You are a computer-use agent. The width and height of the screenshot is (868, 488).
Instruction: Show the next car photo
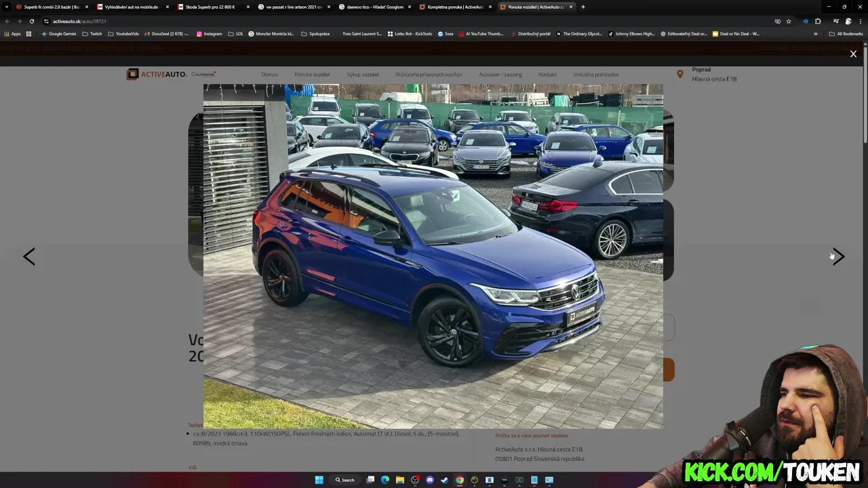839,256
